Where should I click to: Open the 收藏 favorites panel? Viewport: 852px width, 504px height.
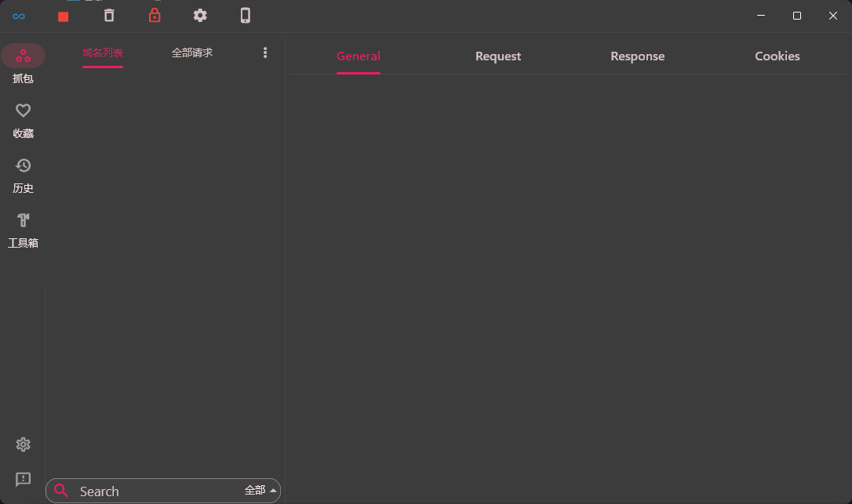pos(23,119)
